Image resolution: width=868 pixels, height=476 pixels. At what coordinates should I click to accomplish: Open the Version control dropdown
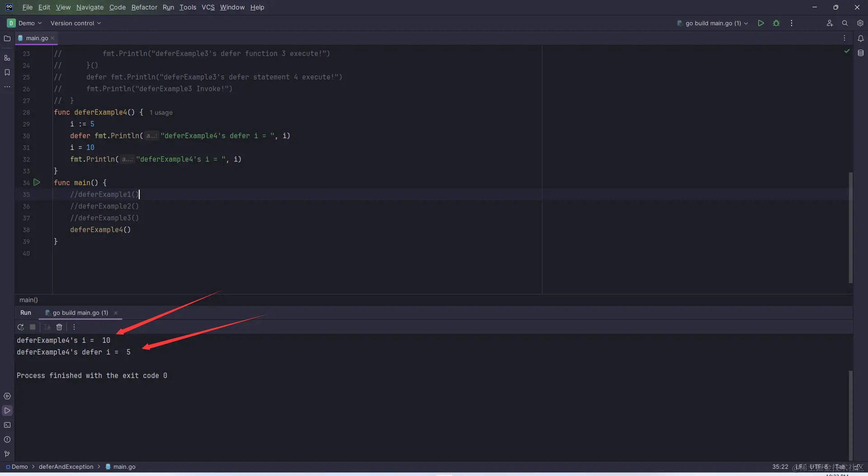point(75,23)
